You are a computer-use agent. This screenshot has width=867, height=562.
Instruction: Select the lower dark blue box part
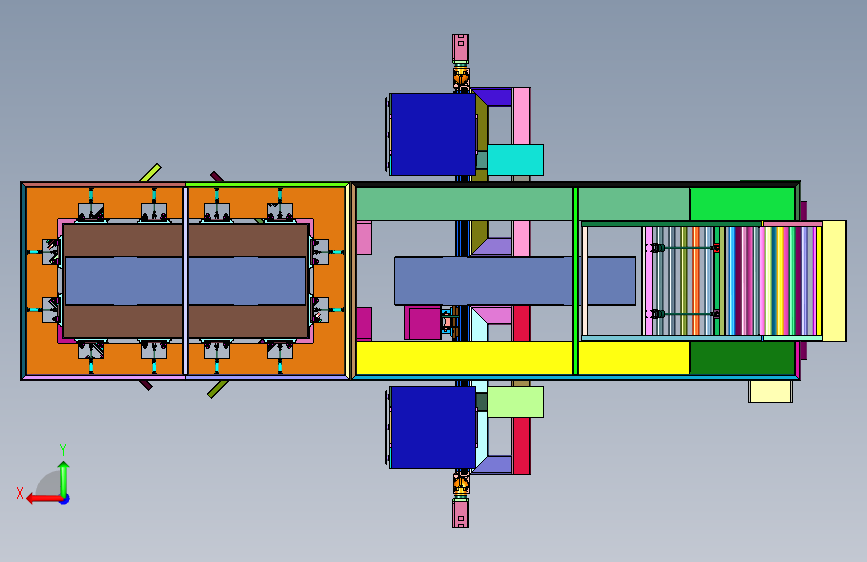(x=432, y=427)
